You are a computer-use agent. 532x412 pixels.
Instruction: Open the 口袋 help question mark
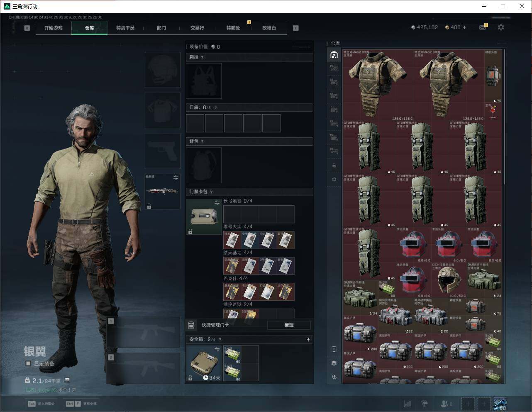point(215,108)
